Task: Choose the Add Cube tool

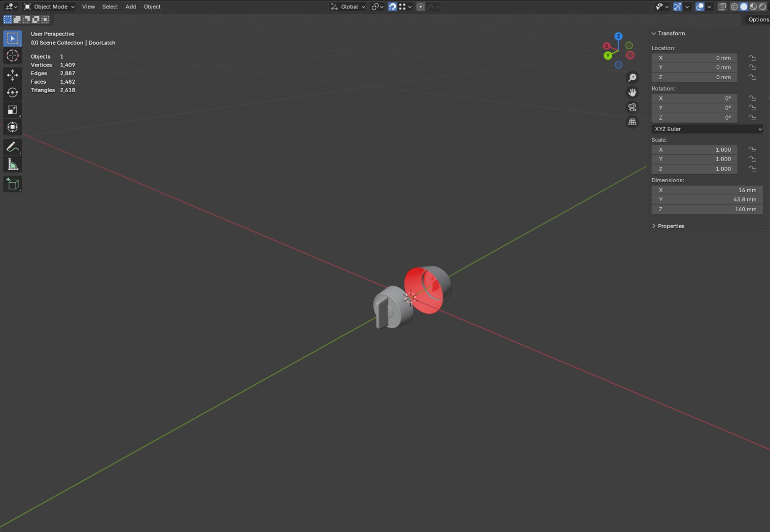Action: (12, 184)
